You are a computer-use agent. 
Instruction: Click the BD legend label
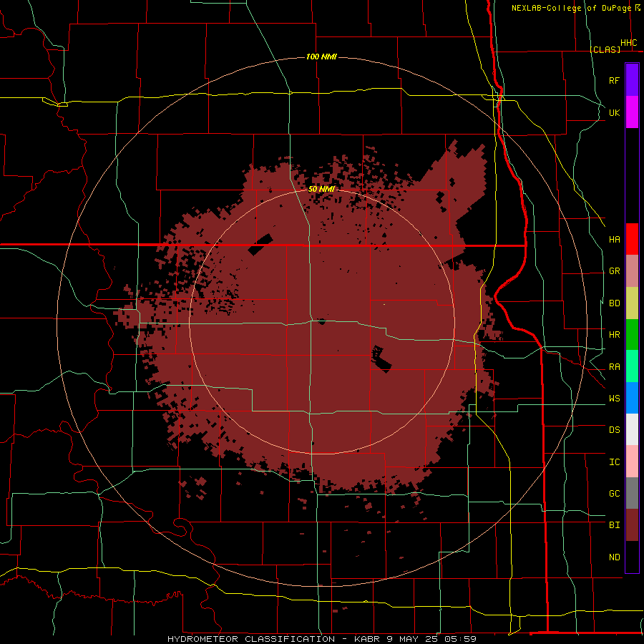pos(614,303)
